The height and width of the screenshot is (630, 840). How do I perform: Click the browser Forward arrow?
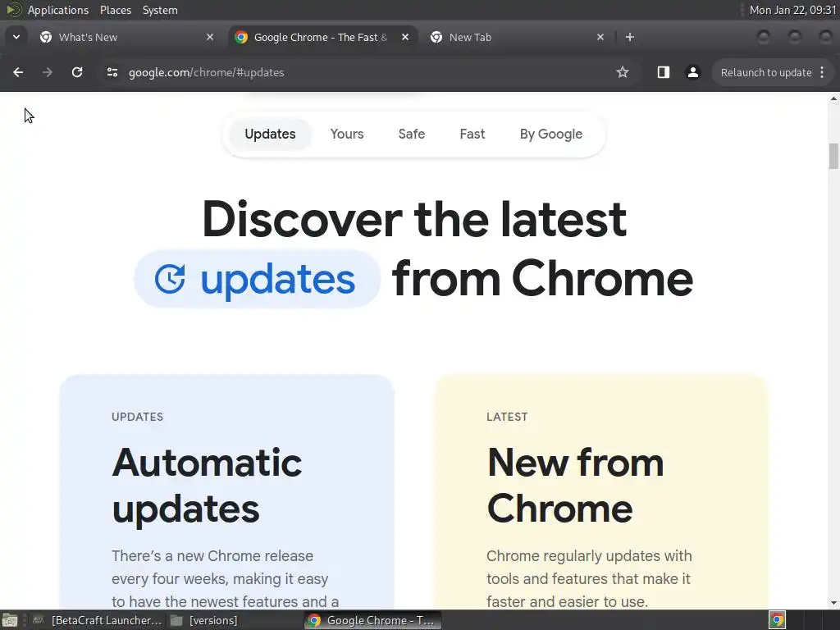point(48,72)
